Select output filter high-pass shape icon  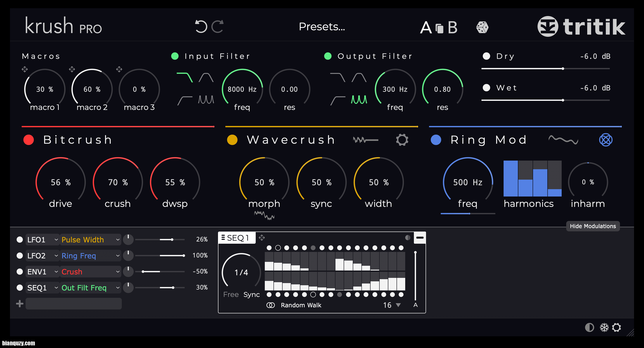[x=338, y=101]
